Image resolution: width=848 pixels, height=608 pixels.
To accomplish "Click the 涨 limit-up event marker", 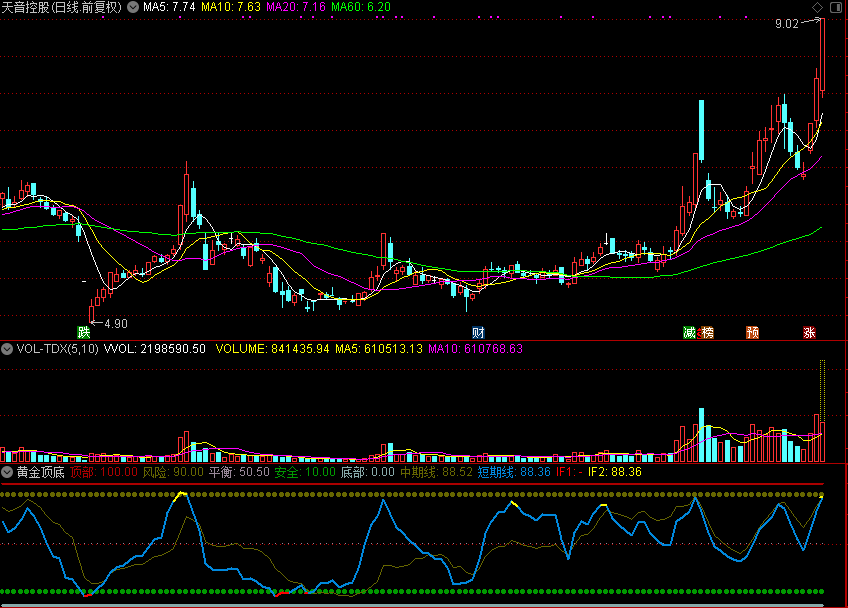I will point(808,332).
